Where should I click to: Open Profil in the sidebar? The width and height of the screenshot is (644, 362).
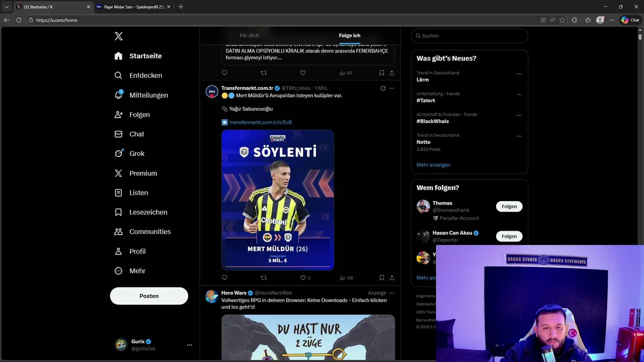click(130, 251)
